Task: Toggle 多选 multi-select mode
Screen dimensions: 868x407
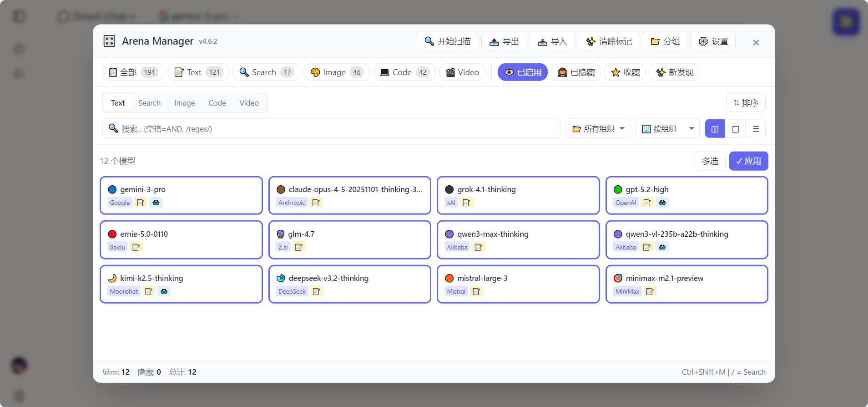Action: coord(710,161)
